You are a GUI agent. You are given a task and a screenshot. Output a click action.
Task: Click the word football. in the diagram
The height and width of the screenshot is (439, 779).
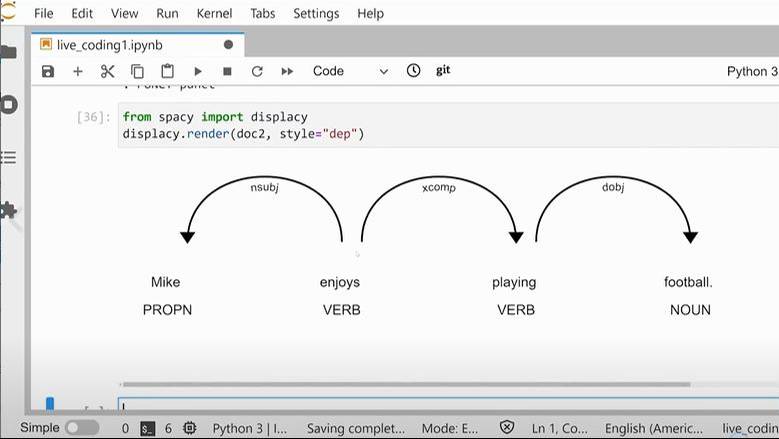point(688,282)
